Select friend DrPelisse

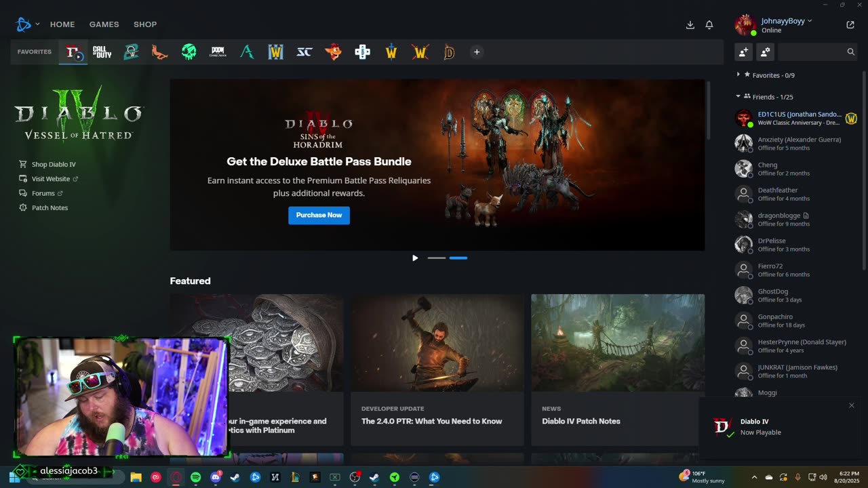[x=797, y=245]
